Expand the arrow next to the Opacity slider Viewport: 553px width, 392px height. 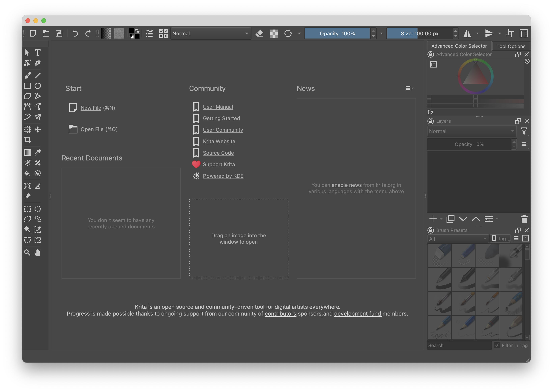(381, 33)
